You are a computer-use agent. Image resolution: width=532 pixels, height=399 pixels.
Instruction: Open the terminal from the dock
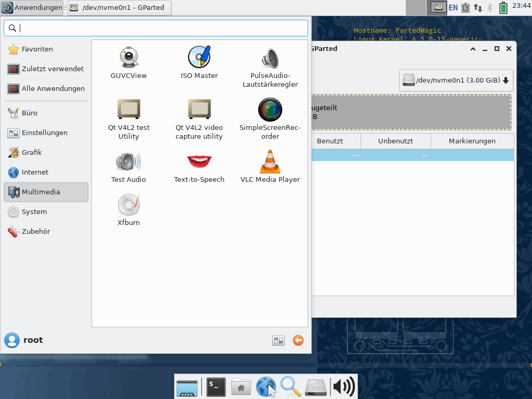pyautogui.click(x=216, y=387)
